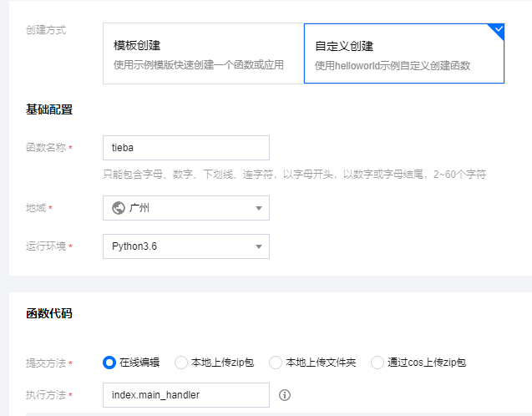Click the 基础配置 section heading

[49, 109]
